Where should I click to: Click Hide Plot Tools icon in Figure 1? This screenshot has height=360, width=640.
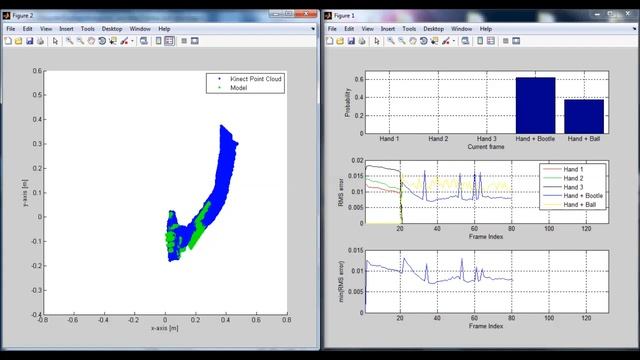tap(506, 41)
